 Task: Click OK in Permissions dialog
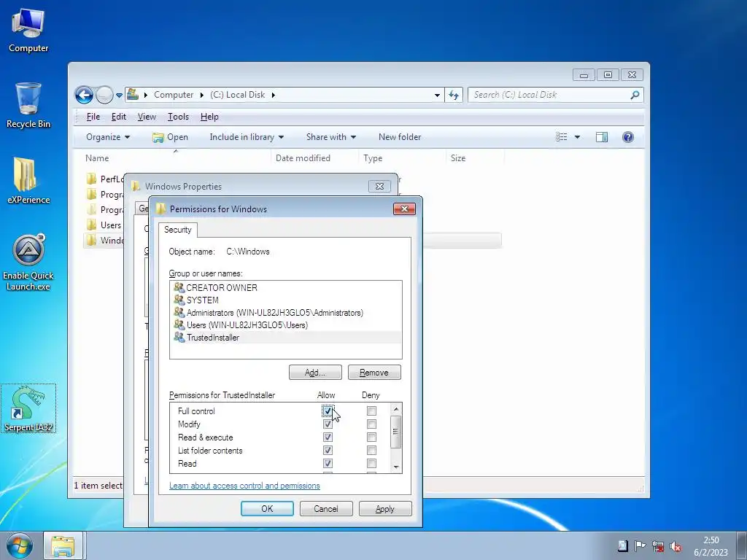267,508
